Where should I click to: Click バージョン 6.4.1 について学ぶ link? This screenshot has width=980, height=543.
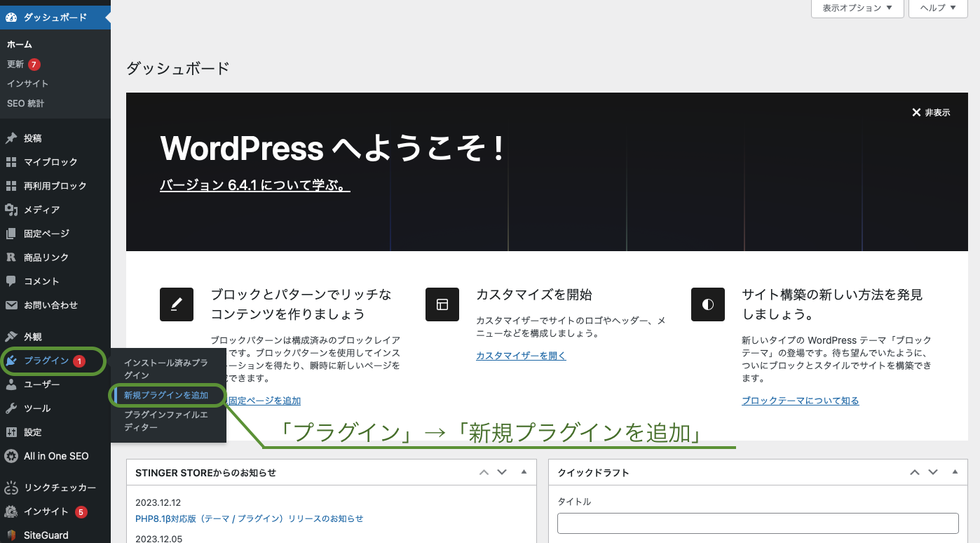255,185
